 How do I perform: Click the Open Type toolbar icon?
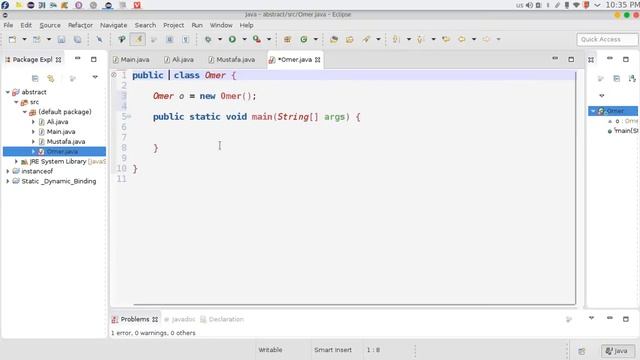[334, 39]
